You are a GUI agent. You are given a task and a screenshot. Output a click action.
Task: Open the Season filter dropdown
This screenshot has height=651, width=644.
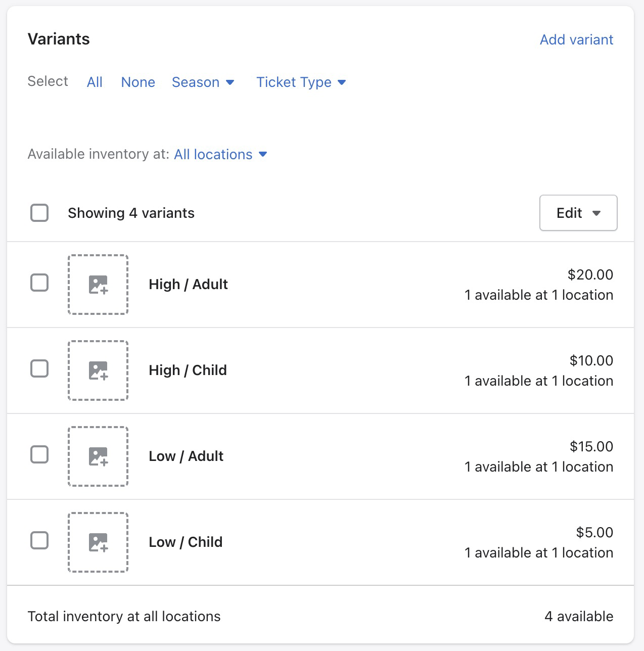pyautogui.click(x=203, y=82)
